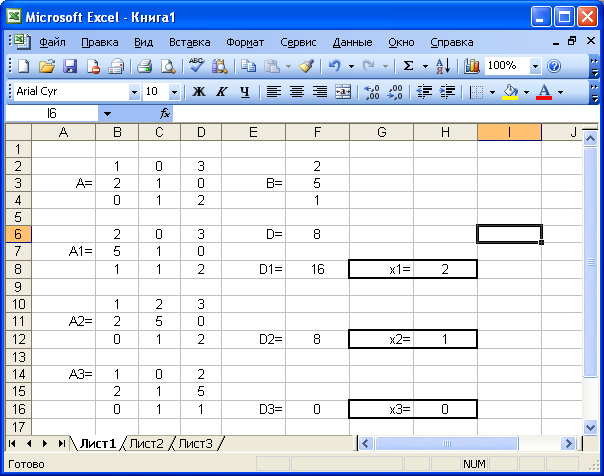Open Excel Help question mark icon
Viewport: 604px width, 476px height.
pos(554,66)
